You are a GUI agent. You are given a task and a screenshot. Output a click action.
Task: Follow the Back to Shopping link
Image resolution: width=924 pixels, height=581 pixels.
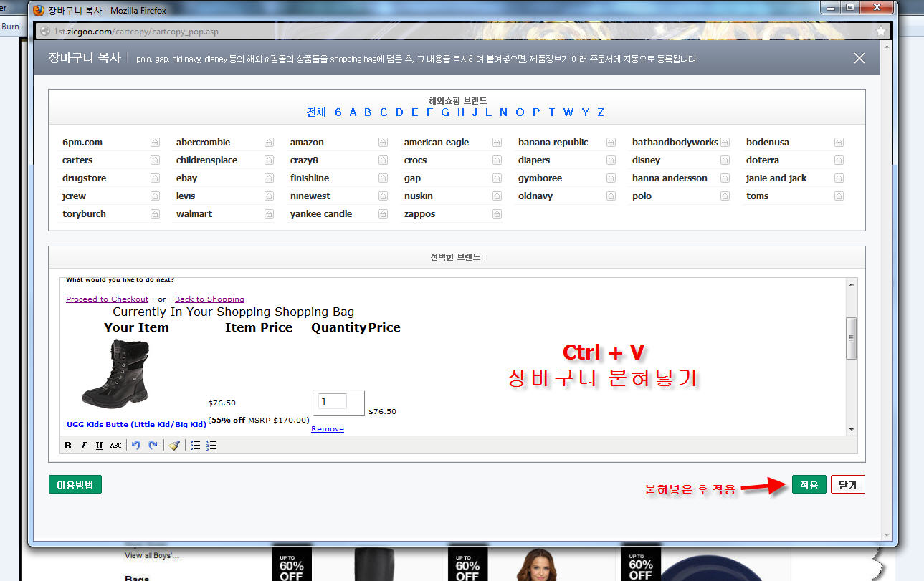pyautogui.click(x=209, y=299)
